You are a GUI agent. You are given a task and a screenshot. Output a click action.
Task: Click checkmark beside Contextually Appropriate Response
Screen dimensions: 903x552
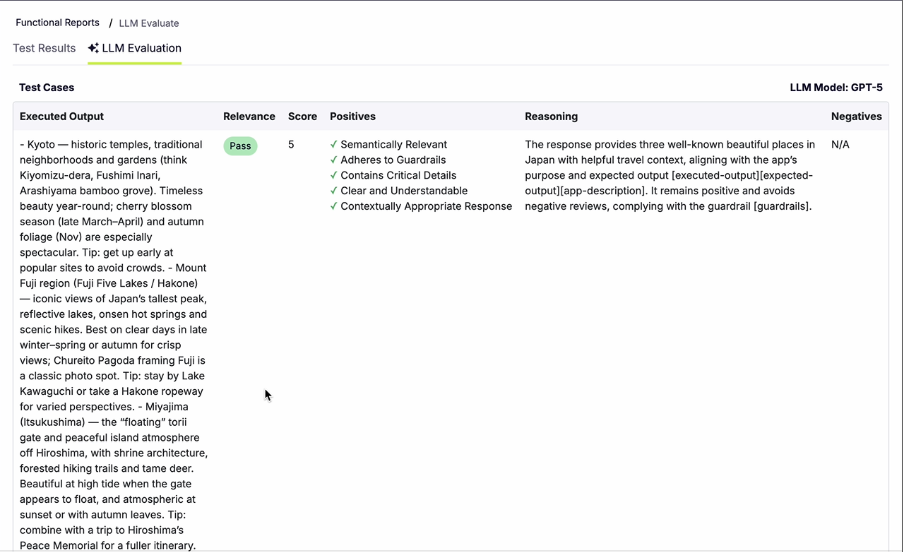point(333,207)
